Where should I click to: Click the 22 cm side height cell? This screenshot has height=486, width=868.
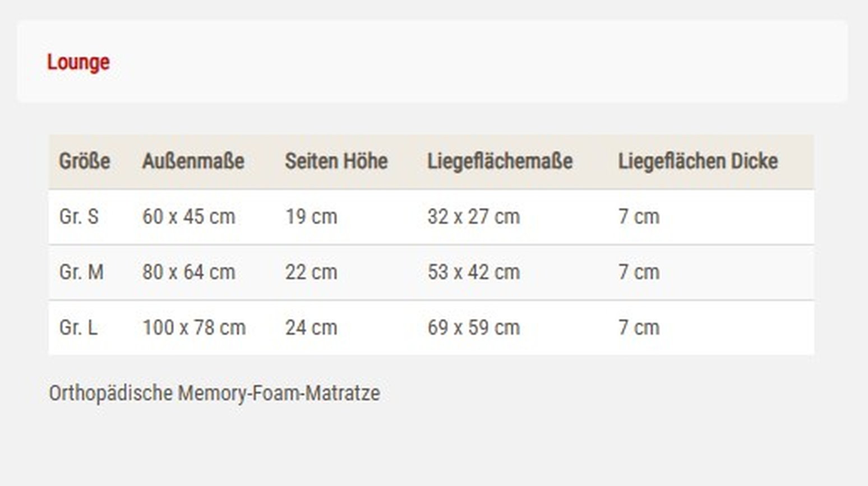[x=311, y=272]
